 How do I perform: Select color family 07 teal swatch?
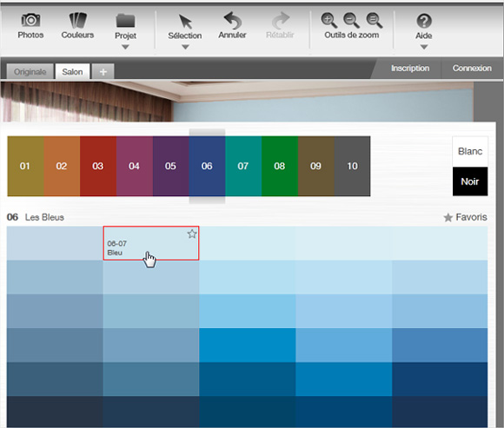243,166
